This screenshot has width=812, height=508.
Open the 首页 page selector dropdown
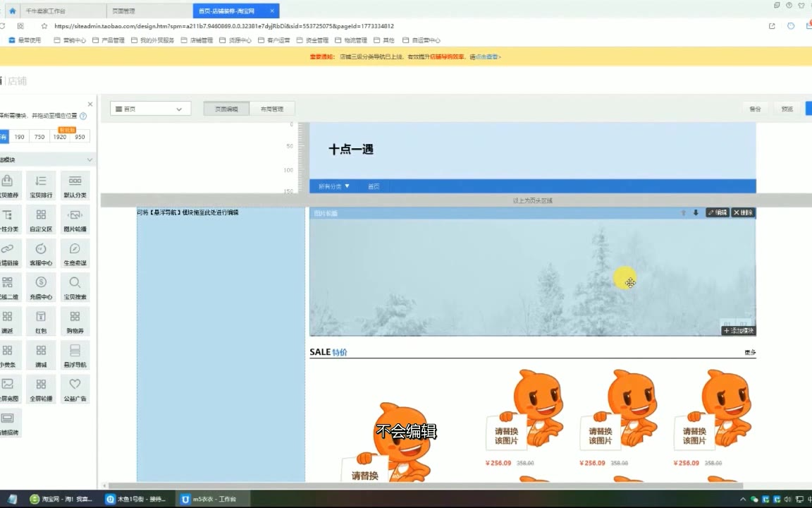pos(150,109)
